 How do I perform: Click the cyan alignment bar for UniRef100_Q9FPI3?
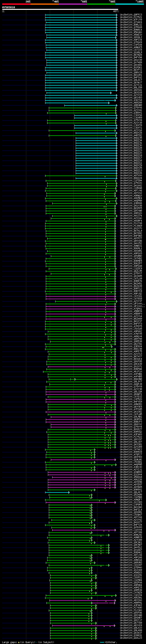click(81, 15)
